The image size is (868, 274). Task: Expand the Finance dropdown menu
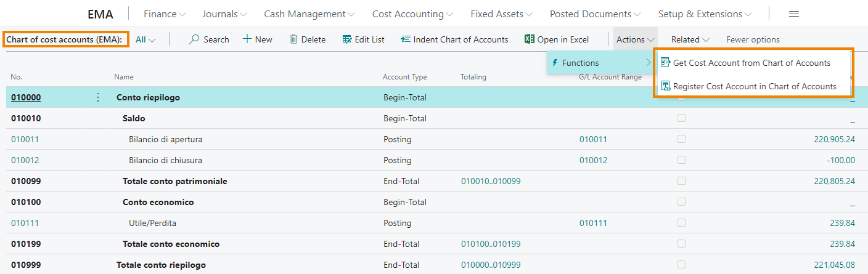pyautogui.click(x=164, y=14)
